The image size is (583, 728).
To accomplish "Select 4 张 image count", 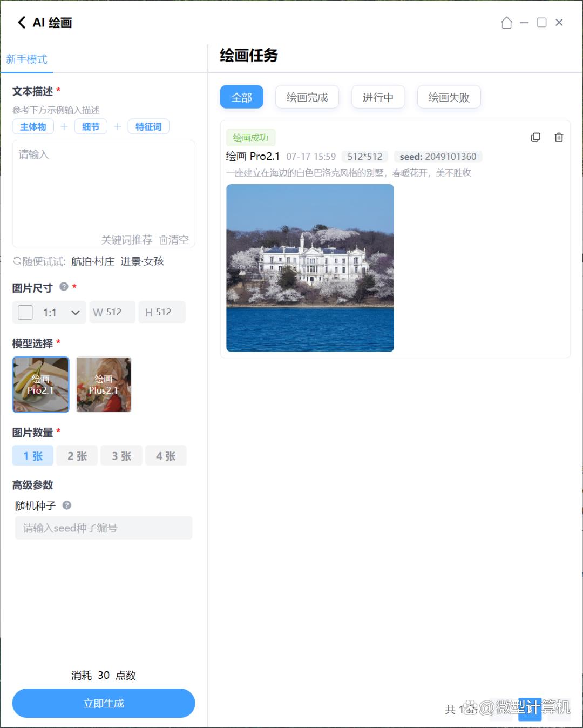I will (166, 456).
